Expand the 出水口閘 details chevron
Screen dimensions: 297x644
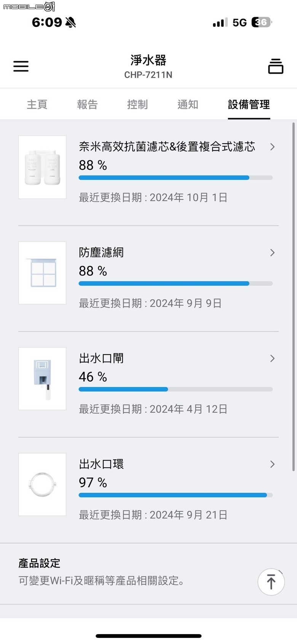272,358
